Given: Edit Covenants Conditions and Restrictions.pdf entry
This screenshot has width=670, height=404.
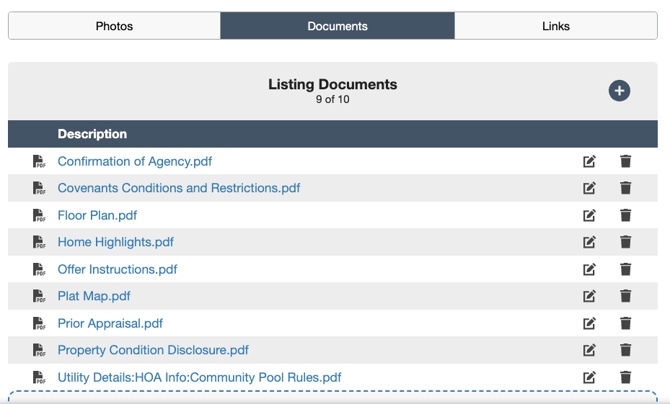Looking at the screenshot, I should [589, 188].
